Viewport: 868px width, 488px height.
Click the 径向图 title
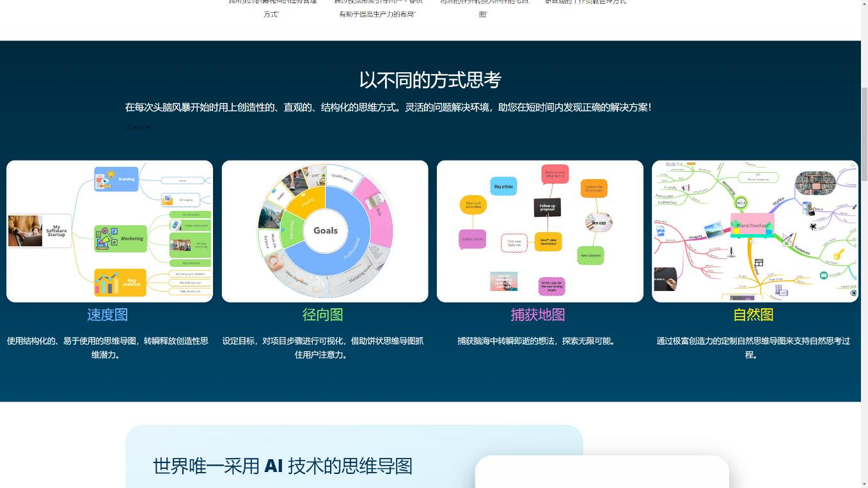coord(323,315)
